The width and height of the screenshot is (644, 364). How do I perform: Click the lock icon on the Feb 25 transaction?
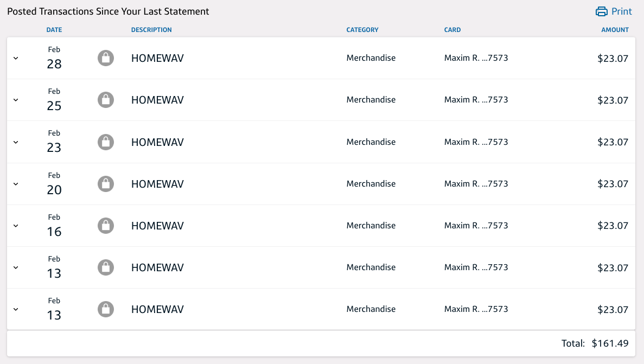click(x=106, y=100)
